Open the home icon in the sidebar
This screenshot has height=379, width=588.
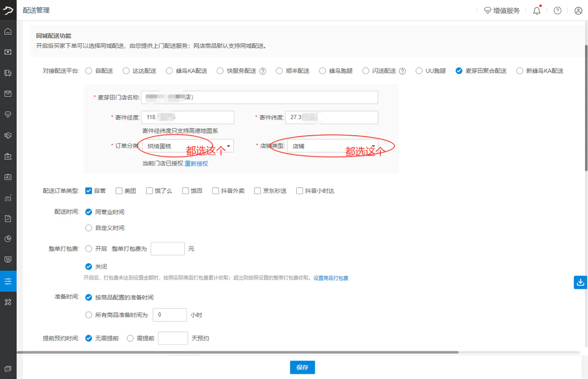8,32
